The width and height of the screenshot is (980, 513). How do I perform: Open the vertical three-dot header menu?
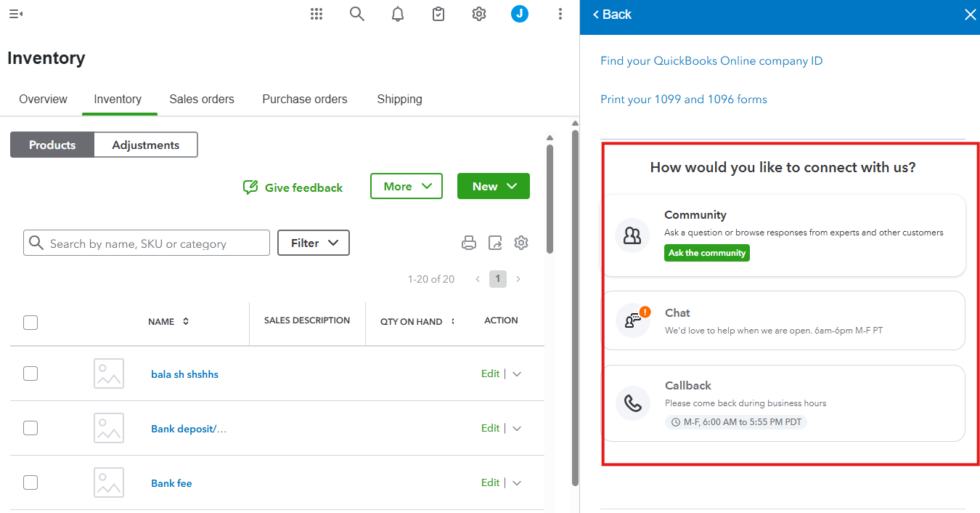pyautogui.click(x=560, y=14)
